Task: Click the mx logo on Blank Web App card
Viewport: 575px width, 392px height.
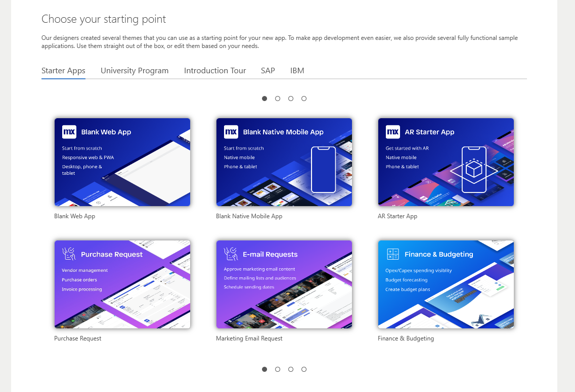Action: click(69, 132)
